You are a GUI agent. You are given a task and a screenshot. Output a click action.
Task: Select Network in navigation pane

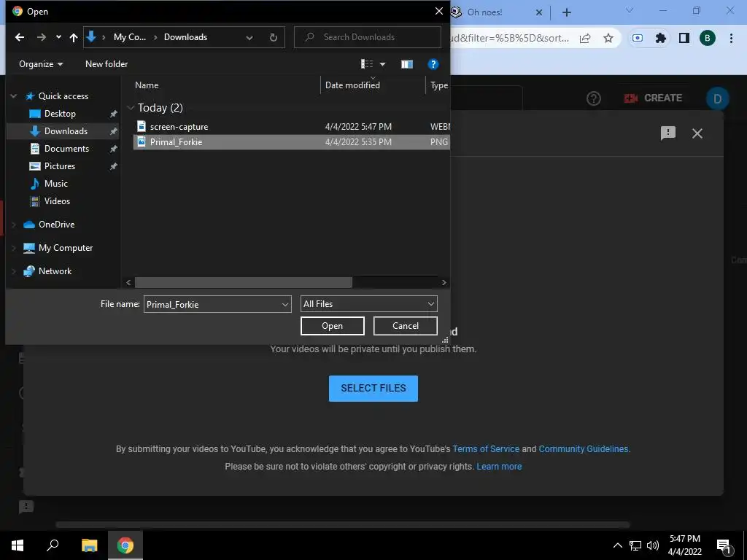click(x=55, y=271)
